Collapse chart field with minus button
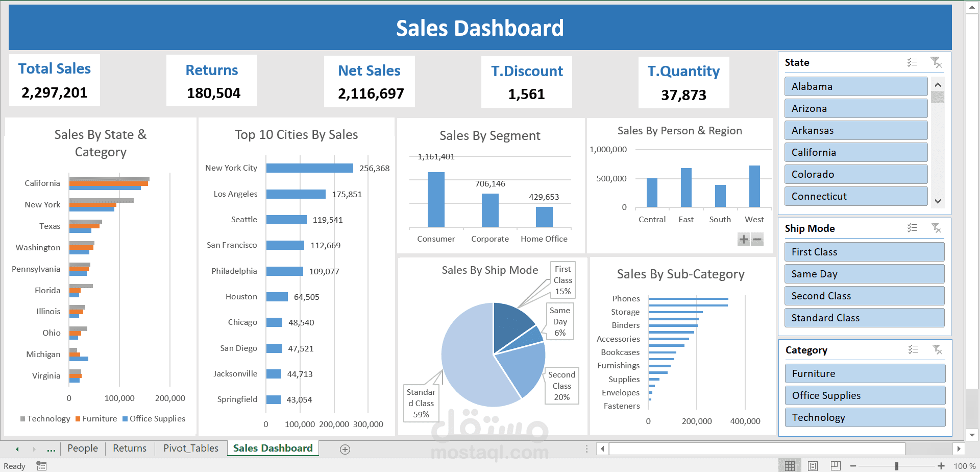The image size is (980, 472). 757,239
